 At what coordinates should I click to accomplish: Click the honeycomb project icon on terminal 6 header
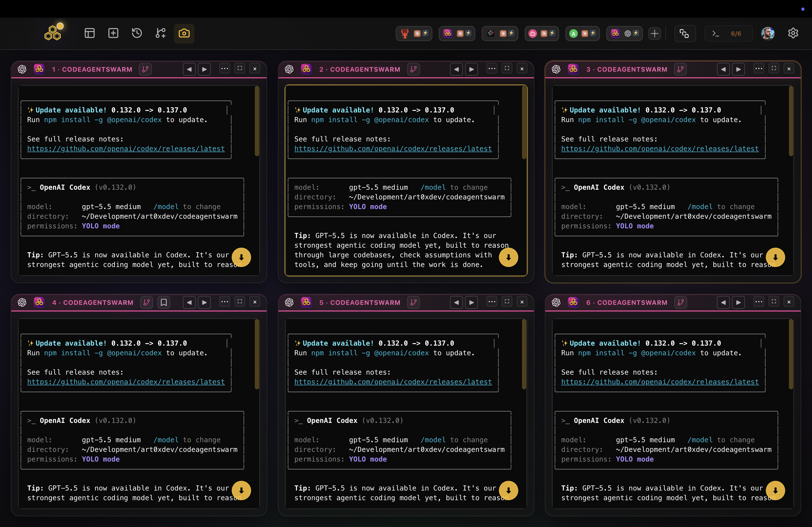pos(573,302)
